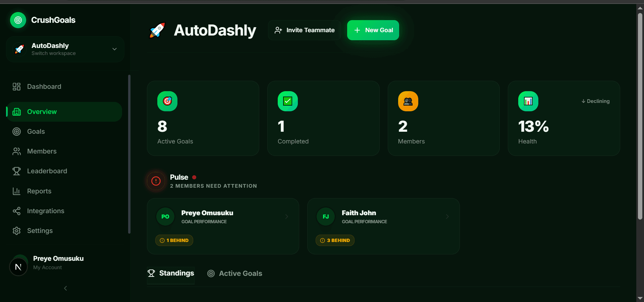
Task: Click the CrushGoals logo icon
Action: (18, 20)
